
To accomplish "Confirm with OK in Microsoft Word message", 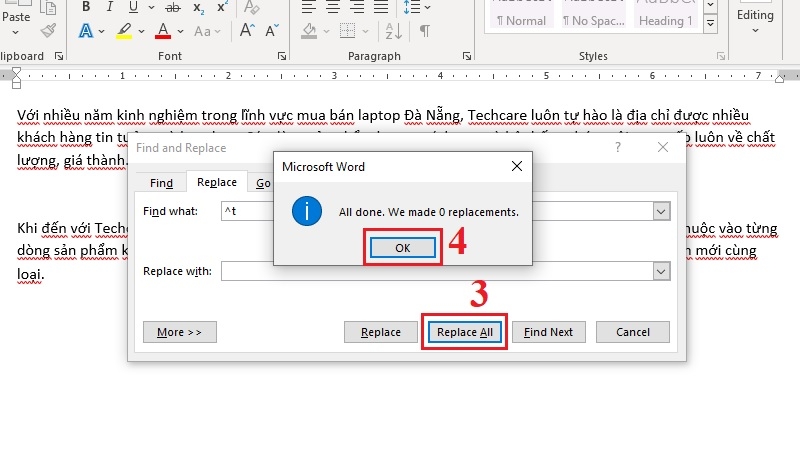I will coord(403,248).
